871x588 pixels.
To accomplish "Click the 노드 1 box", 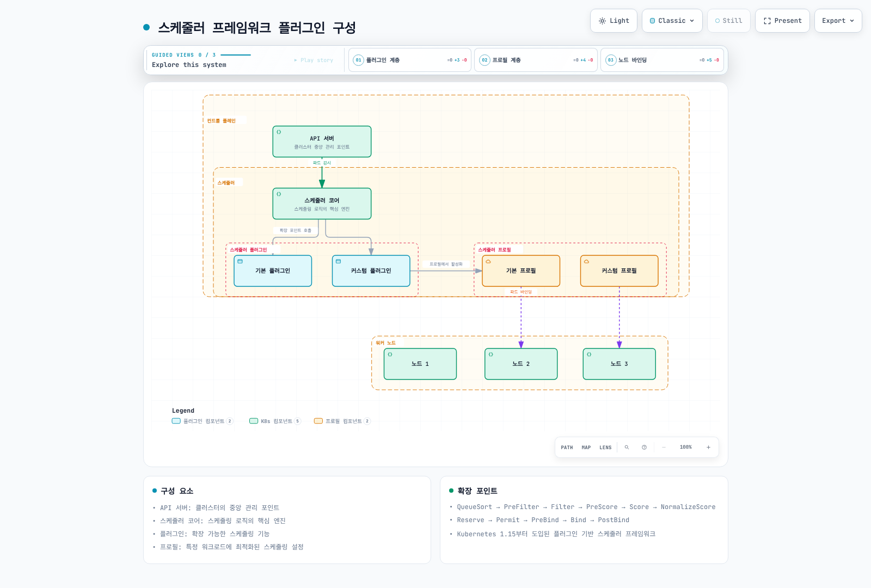I will click(420, 364).
